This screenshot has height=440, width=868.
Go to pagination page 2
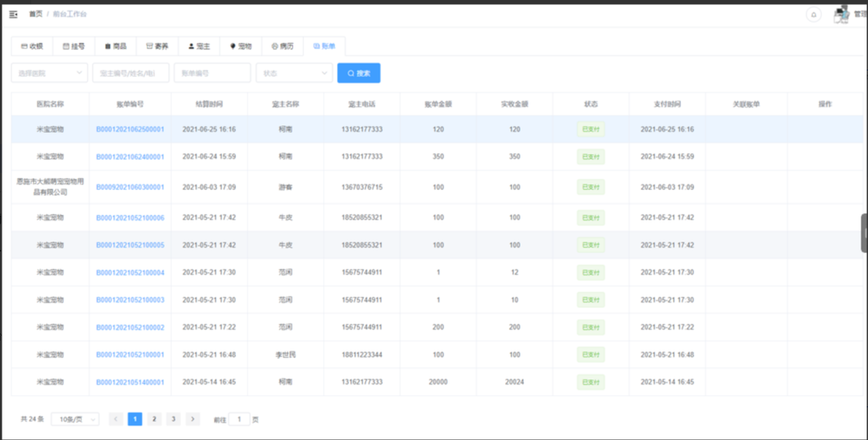154,419
